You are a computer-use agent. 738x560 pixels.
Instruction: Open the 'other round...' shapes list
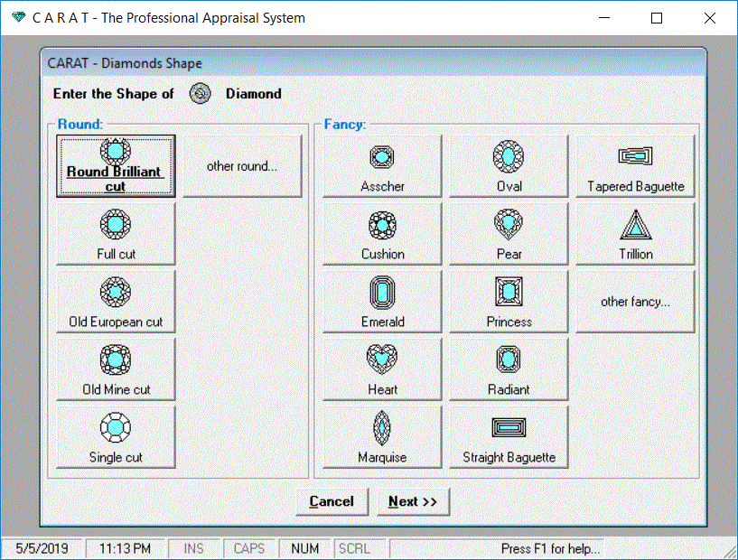tap(242, 166)
